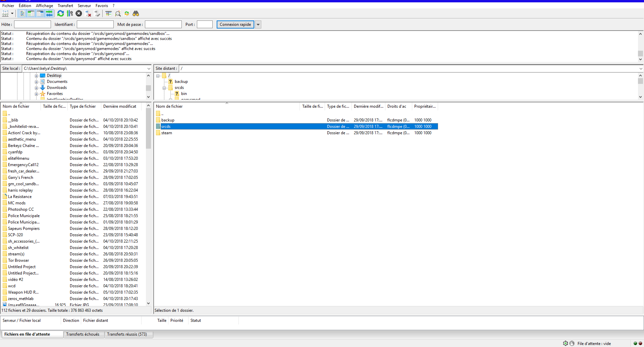644x347 pixels.
Task: Click the green activity indicator light
Action: point(635,343)
